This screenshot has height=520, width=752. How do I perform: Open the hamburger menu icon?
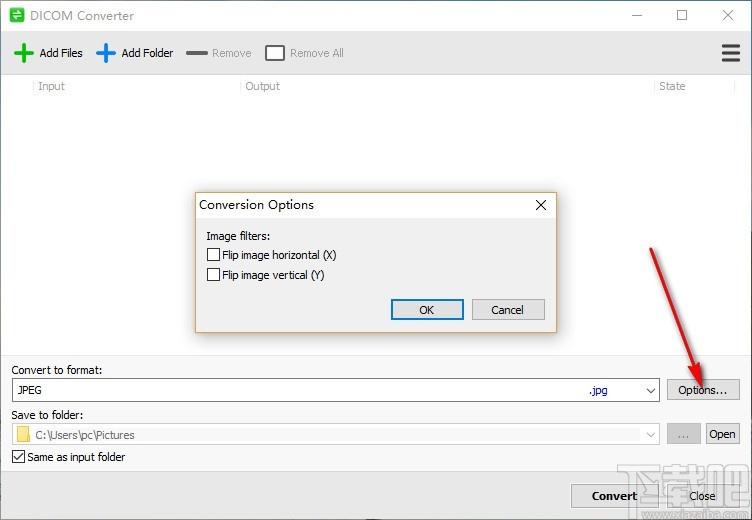(x=730, y=53)
